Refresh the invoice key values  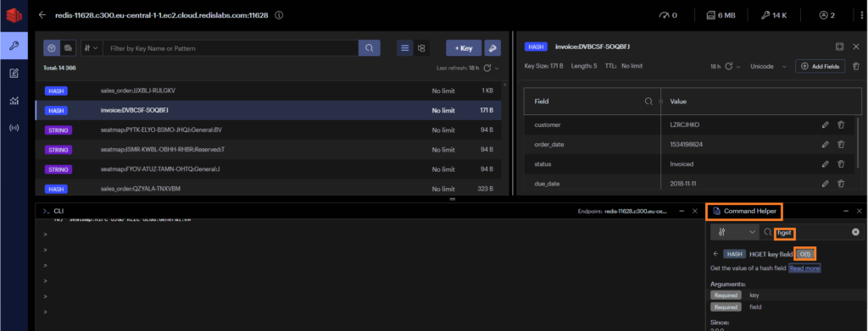pyautogui.click(x=728, y=66)
